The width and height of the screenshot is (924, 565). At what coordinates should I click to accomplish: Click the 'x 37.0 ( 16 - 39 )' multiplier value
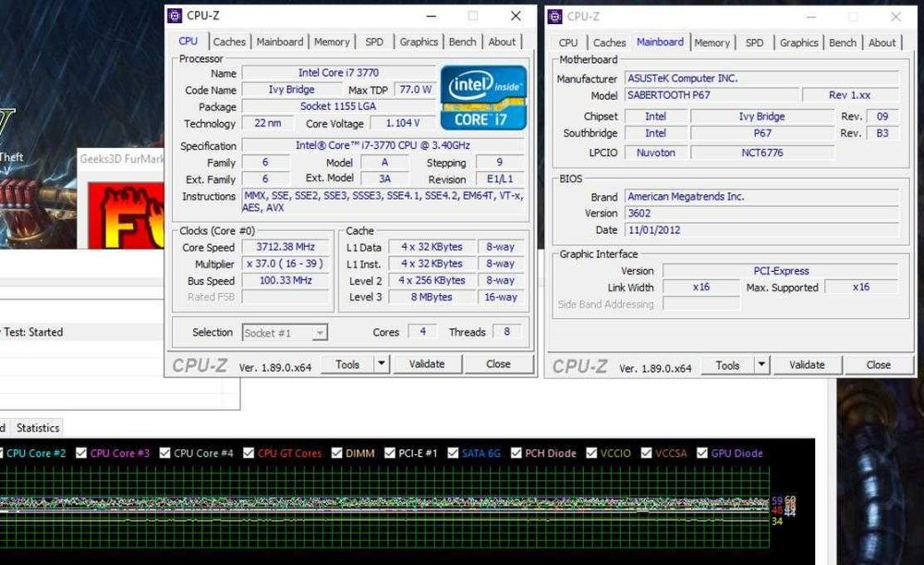click(286, 264)
